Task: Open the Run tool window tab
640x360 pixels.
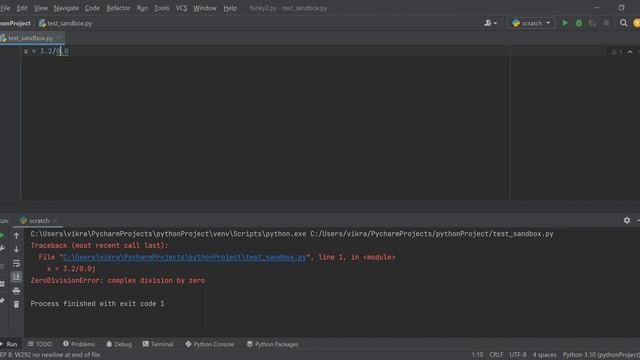Action: point(9,344)
